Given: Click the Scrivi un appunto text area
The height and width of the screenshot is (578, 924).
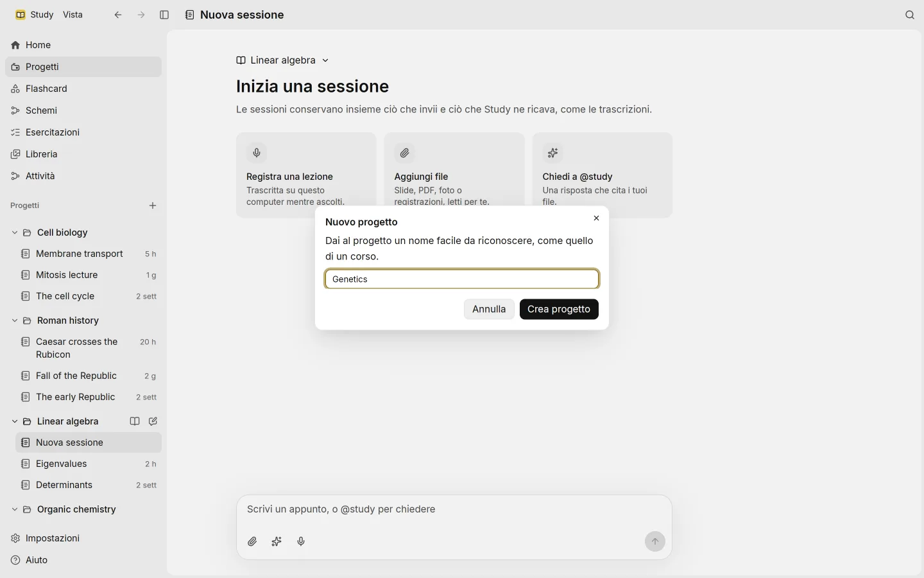Looking at the screenshot, I should [454, 509].
